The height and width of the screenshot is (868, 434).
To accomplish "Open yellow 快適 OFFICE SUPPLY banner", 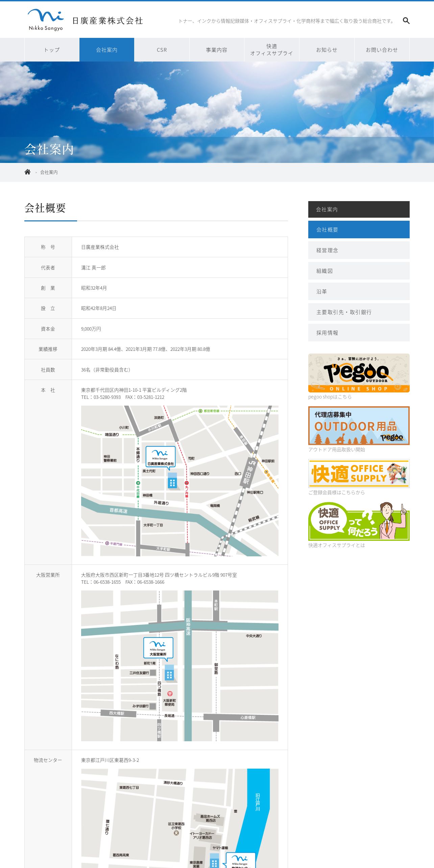I will coord(359,474).
